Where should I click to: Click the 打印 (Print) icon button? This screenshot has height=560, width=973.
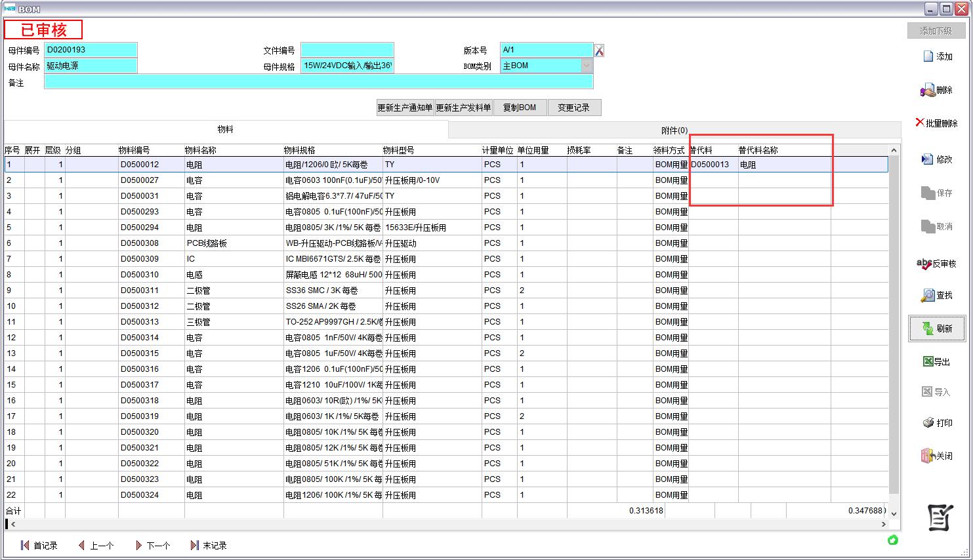(x=928, y=423)
